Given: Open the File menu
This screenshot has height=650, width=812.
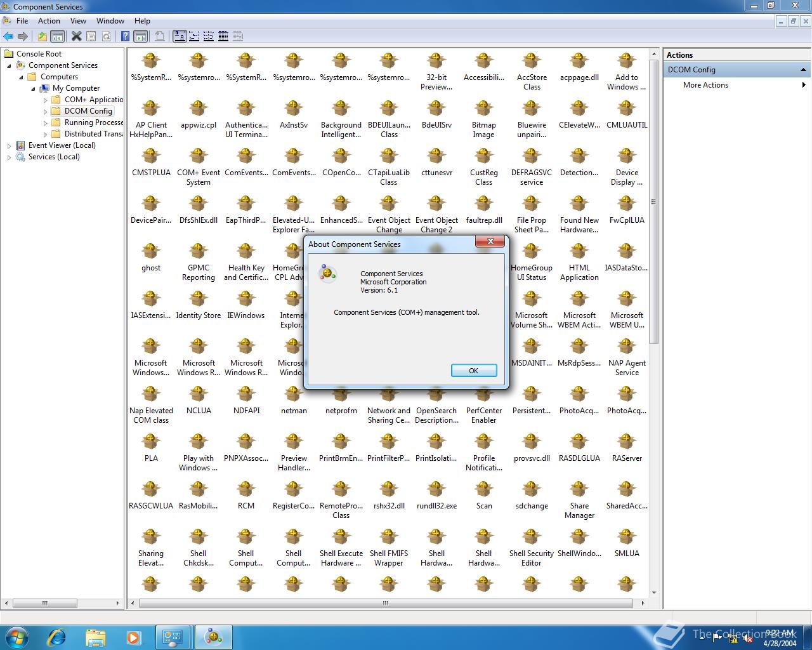Looking at the screenshot, I should (22, 21).
